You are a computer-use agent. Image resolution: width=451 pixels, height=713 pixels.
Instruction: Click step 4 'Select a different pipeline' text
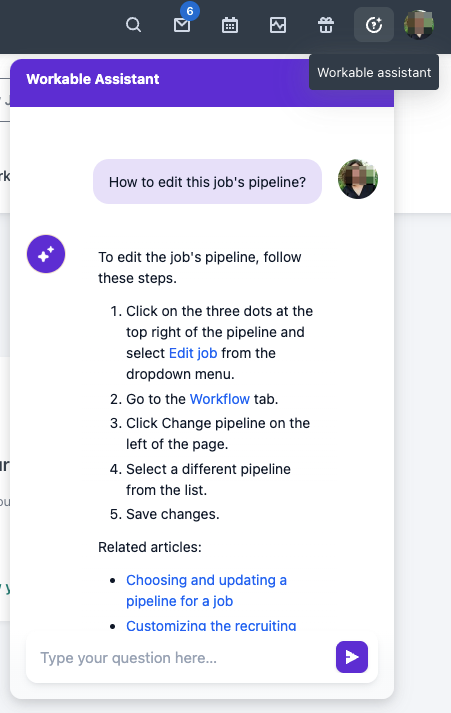pyautogui.click(x=208, y=480)
